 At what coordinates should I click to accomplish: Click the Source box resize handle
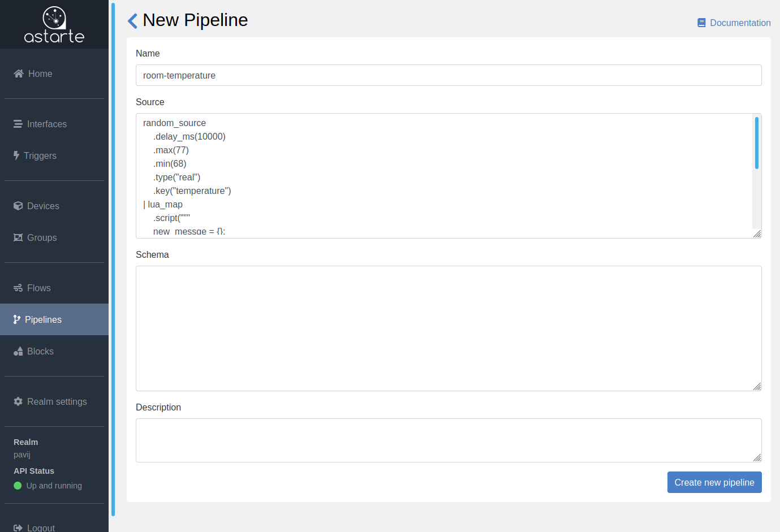point(757,233)
